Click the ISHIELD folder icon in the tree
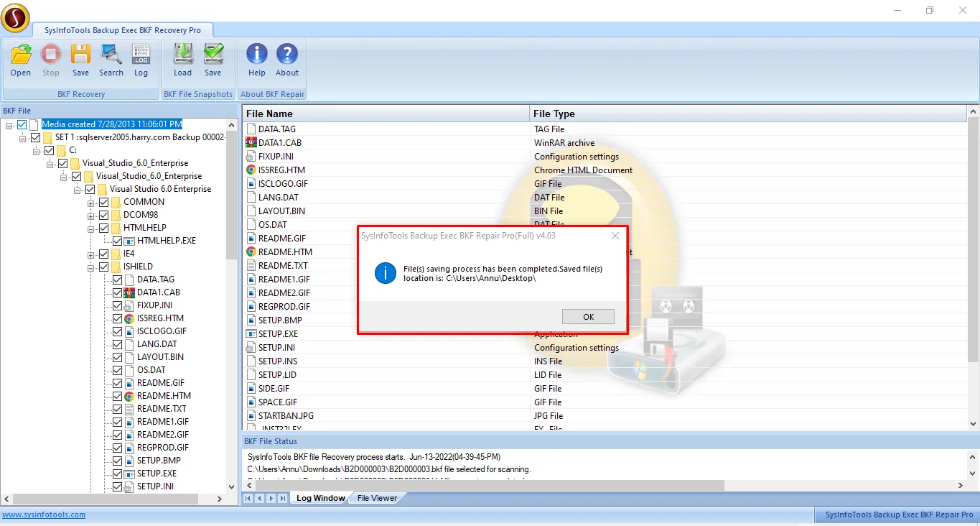Screen dimensions: 980x526 (x=116, y=267)
